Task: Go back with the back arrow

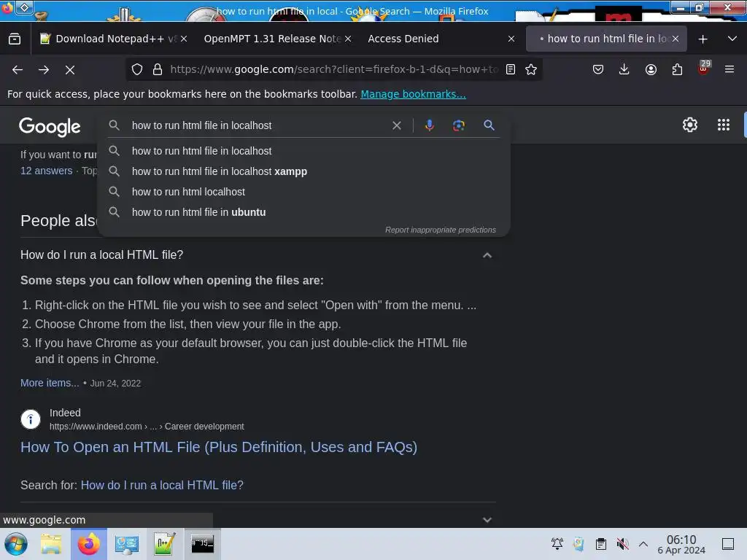Action: (18, 70)
